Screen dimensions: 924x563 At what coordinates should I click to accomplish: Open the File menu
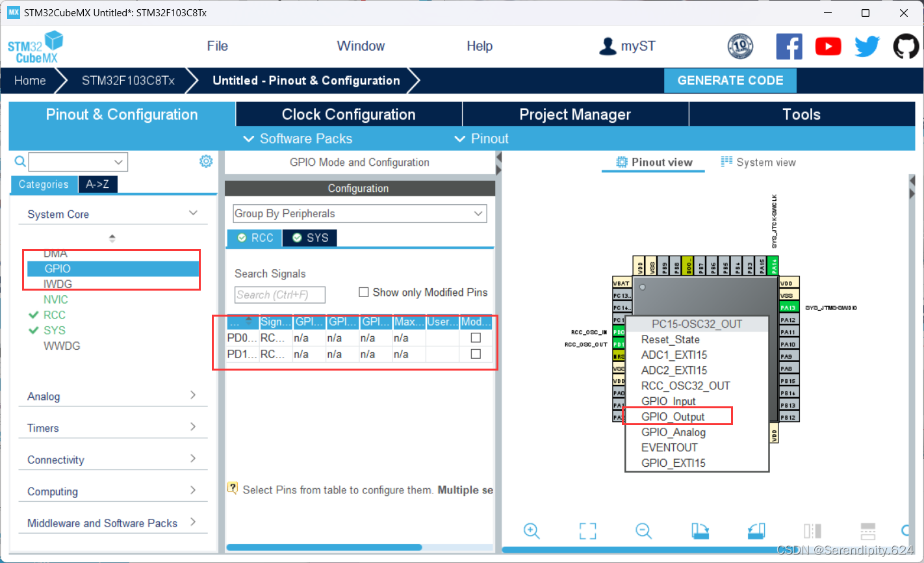tap(218, 46)
